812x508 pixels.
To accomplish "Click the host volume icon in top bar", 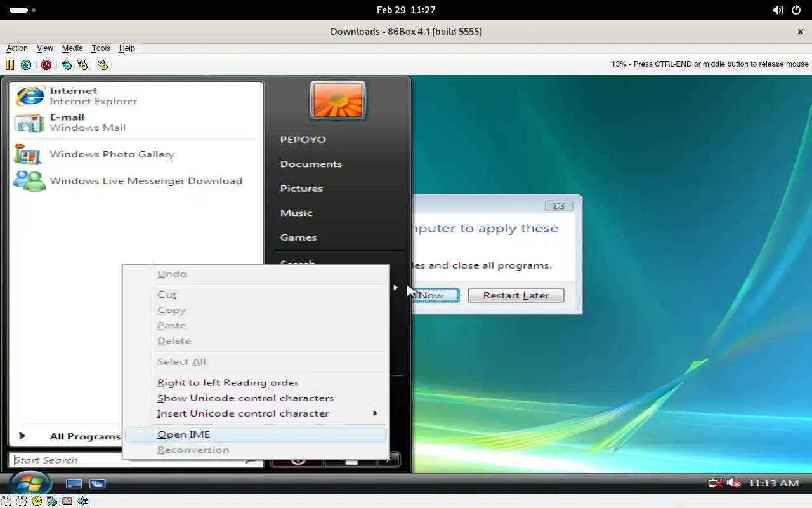I will [x=778, y=10].
